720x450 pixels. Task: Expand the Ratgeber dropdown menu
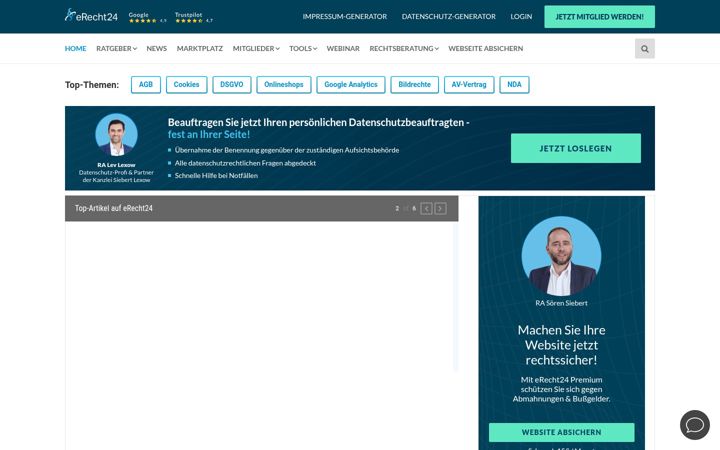[x=117, y=48]
